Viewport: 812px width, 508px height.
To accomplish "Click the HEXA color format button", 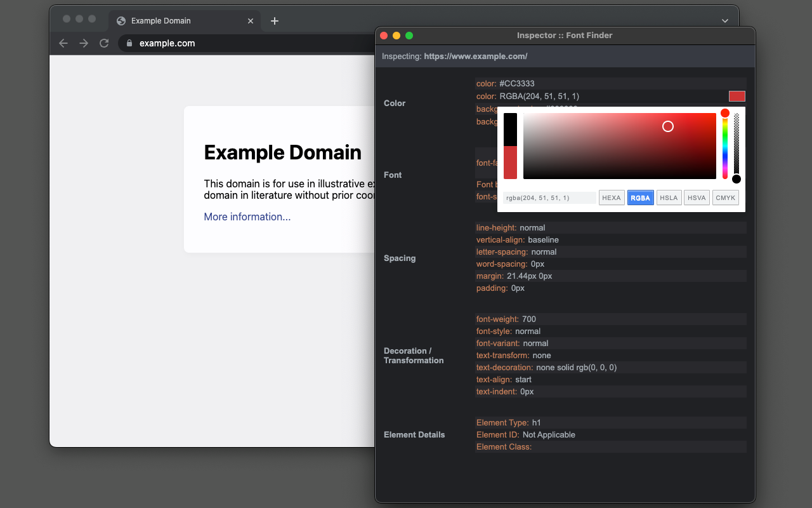I will [x=611, y=197].
